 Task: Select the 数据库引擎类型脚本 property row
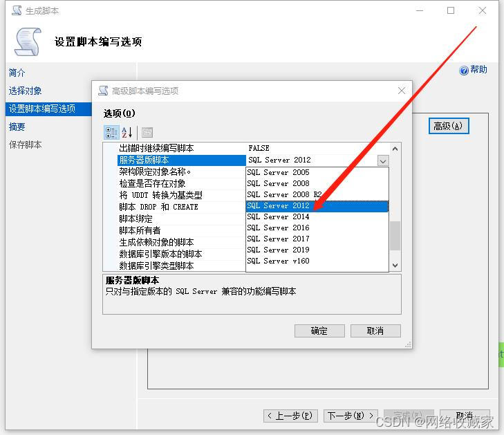[182, 266]
